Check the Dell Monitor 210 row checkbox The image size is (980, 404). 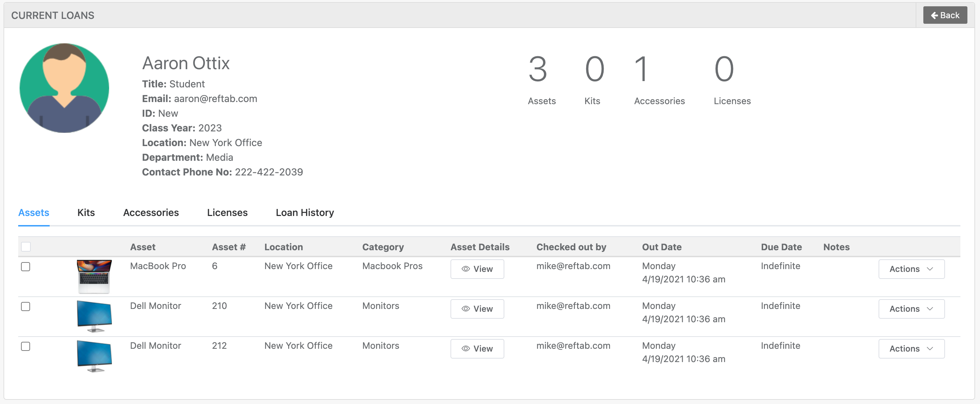[x=26, y=306]
